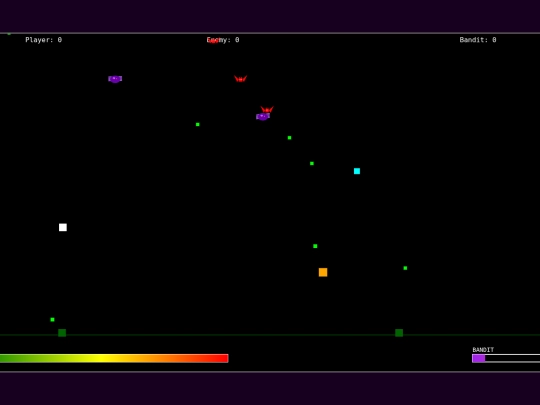Click the "BANDIT" label above the purple bar
The width and height of the screenshot is (540, 405).
483,350
